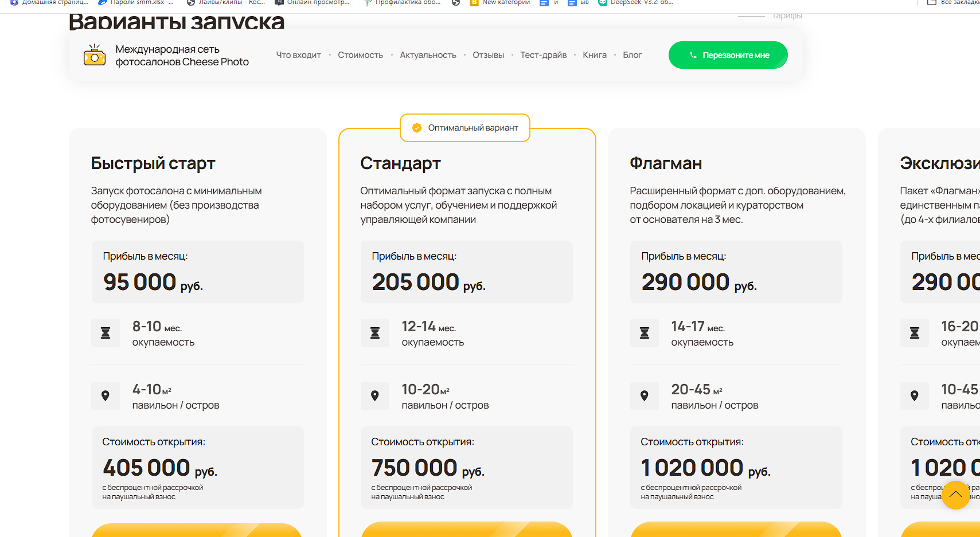Image resolution: width=980 pixels, height=537 pixels.
Task: Open the Книга nav link
Action: coord(595,55)
